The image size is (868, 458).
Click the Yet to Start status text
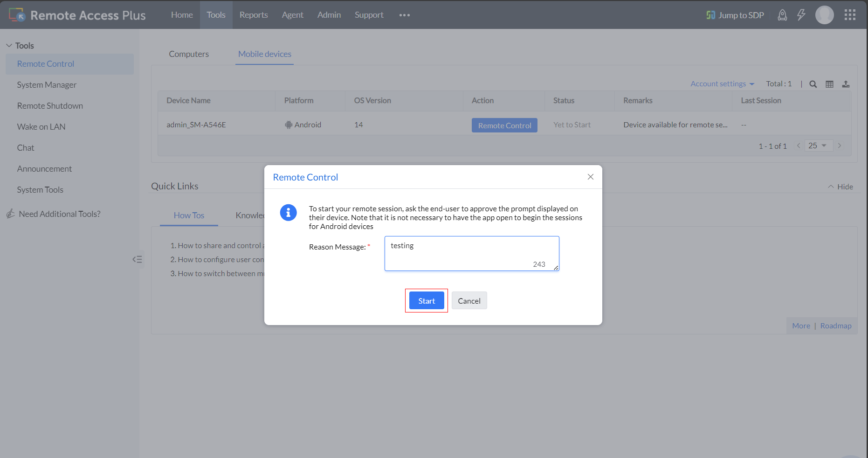coord(572,125)
